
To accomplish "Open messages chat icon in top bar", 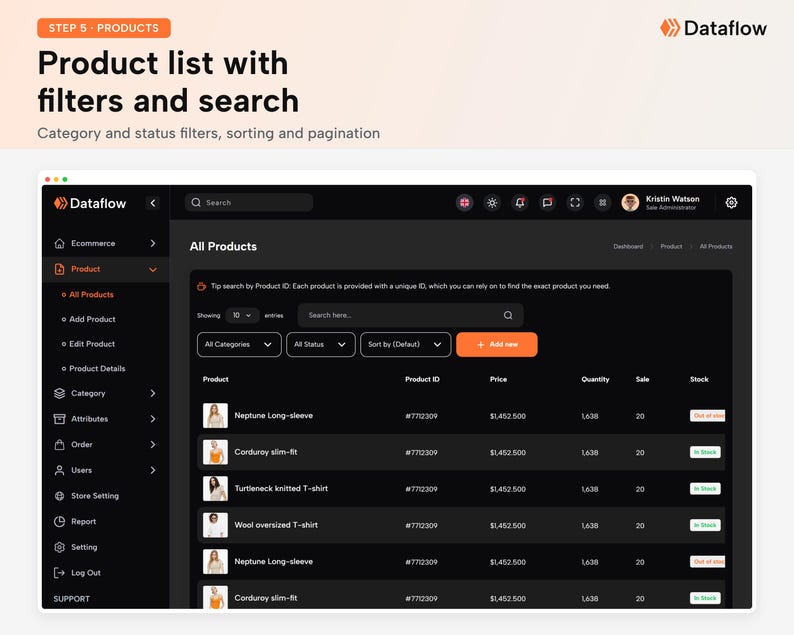I will 547,203.
